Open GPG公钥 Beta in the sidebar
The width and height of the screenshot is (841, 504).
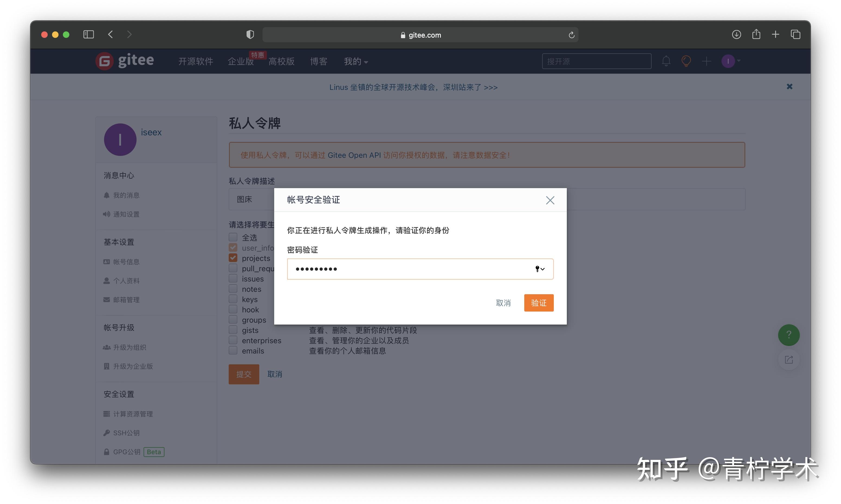134,452
